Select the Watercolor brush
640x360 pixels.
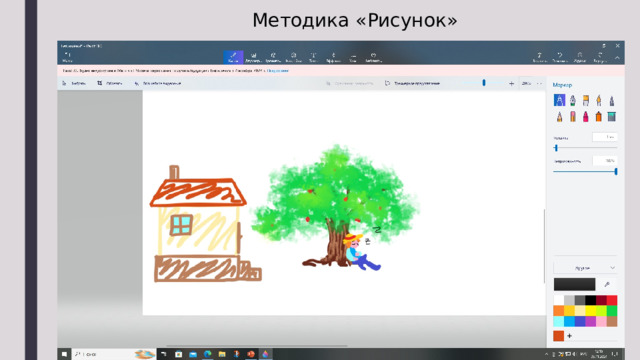point(599,100)
